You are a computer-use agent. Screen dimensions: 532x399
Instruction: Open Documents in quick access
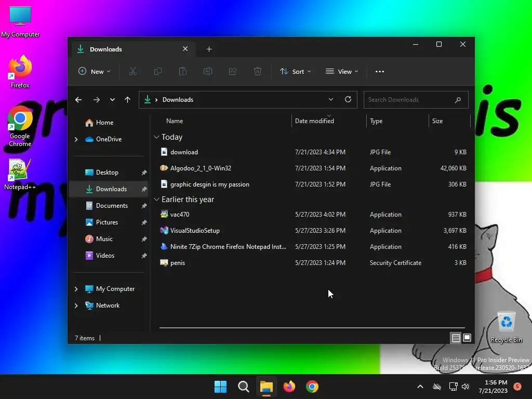click(109, 206)
